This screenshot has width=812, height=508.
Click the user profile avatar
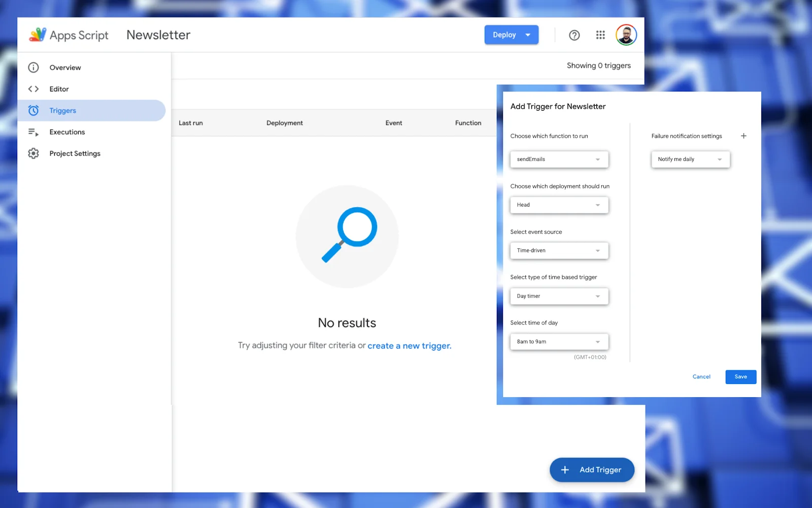click(626, 35)
